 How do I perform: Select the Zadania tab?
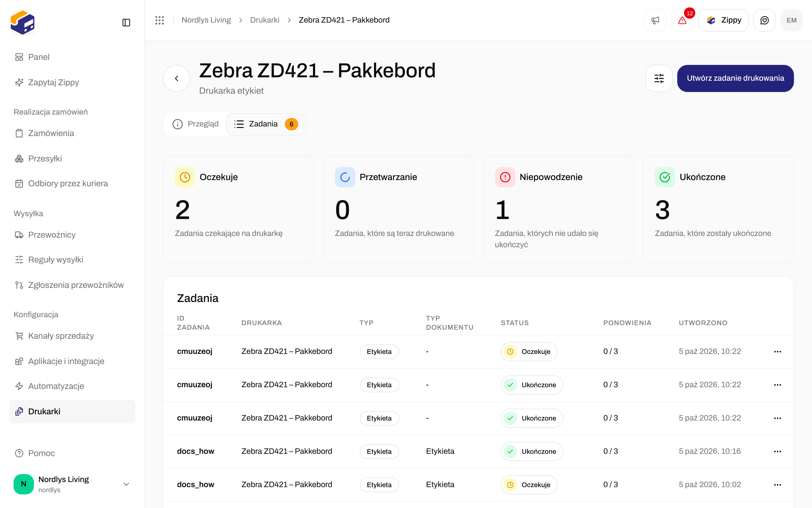pyautogui.click(x=266, y=124)
